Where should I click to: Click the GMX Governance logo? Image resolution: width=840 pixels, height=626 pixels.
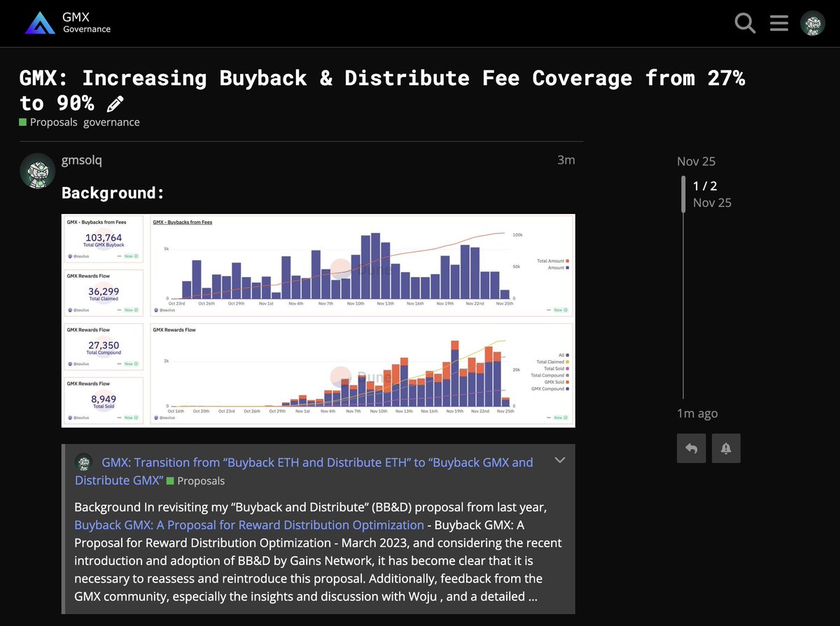click(68, 23)
